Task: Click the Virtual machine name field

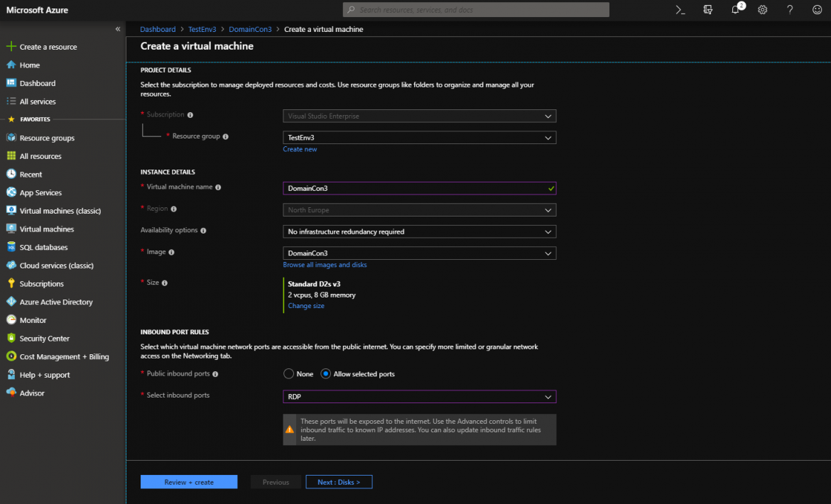Action: click(419, 189)
